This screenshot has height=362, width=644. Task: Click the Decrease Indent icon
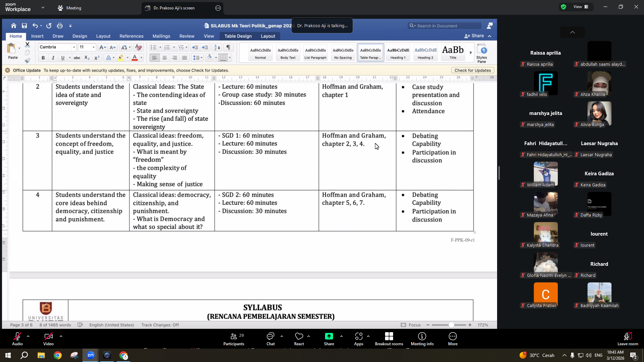(x=195, y=47)
